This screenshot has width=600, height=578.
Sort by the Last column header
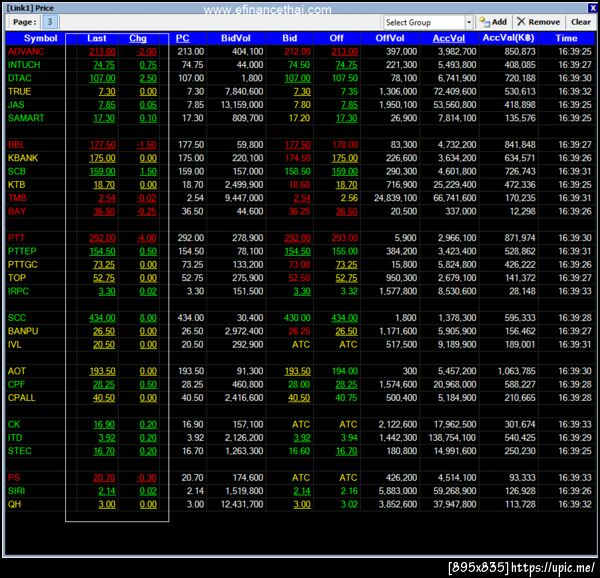(x=97, y=38)
